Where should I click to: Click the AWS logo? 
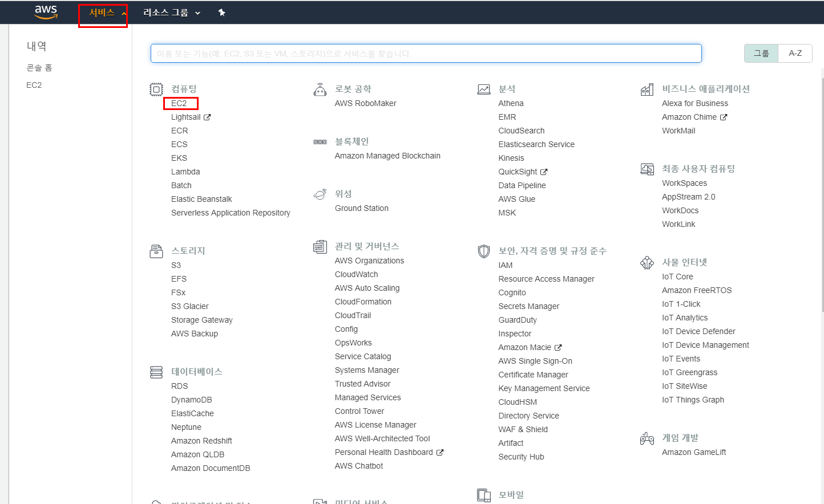[46, 12]
